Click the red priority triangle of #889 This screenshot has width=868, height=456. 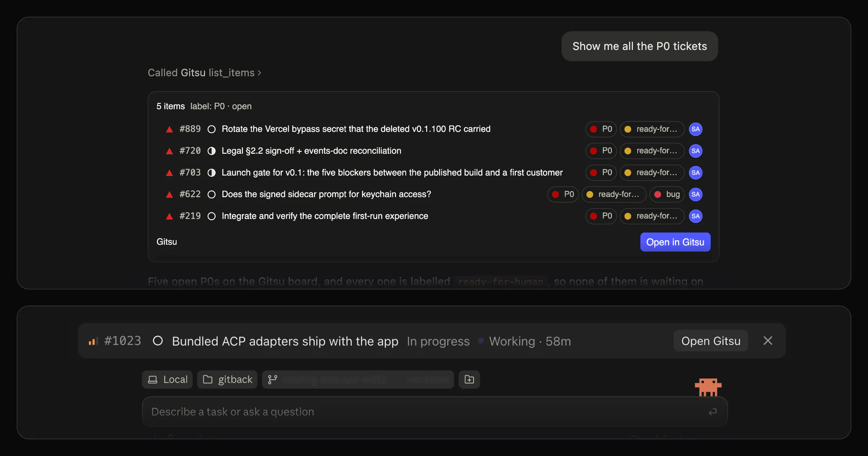tap(169, 129)
